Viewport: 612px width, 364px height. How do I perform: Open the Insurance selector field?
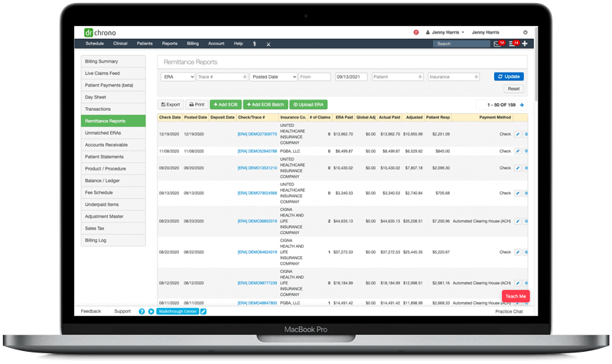(x=454, y=77)
